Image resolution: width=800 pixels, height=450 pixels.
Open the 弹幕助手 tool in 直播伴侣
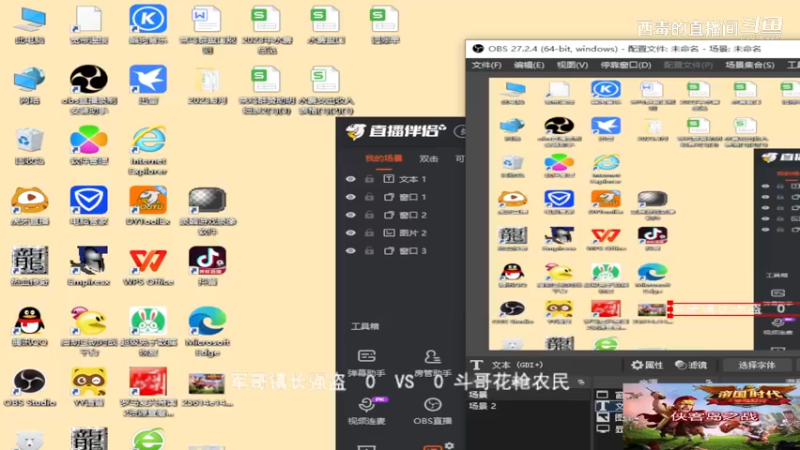coord(366,363)
